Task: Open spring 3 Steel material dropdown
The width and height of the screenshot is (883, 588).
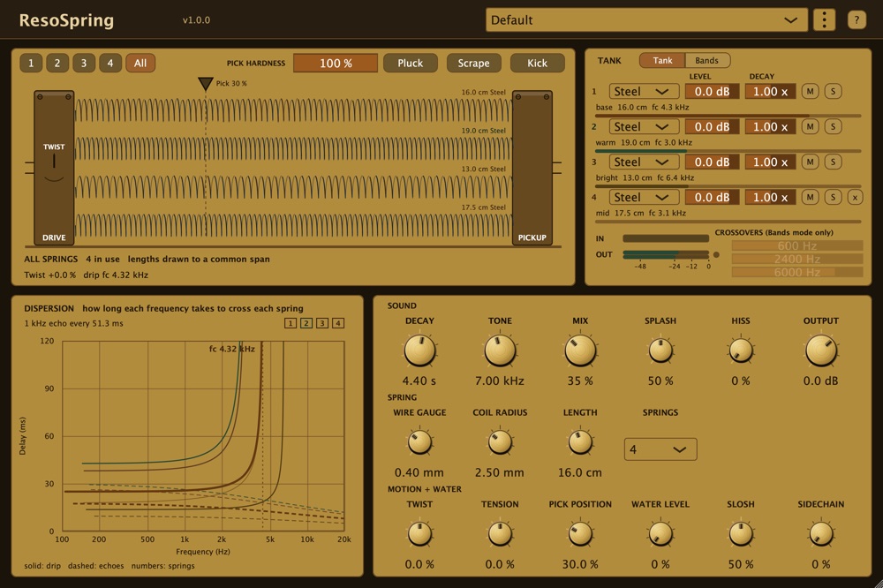Action: click(644, 162)
